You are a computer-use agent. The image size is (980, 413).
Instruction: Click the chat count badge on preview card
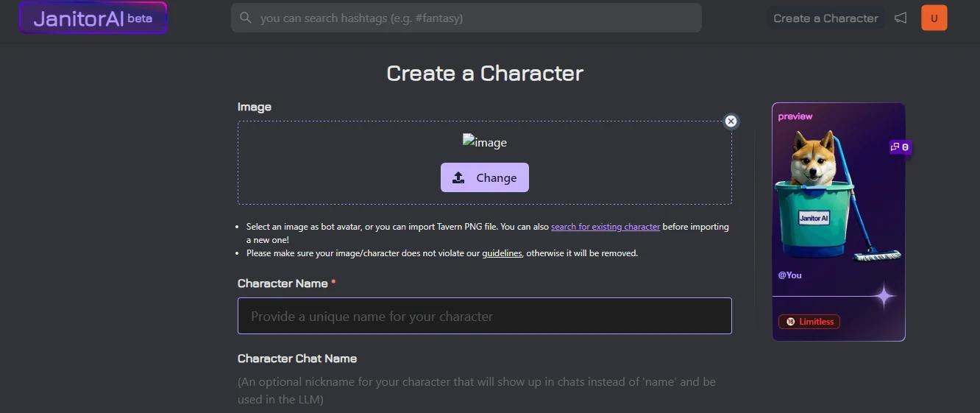pos(900,147)
